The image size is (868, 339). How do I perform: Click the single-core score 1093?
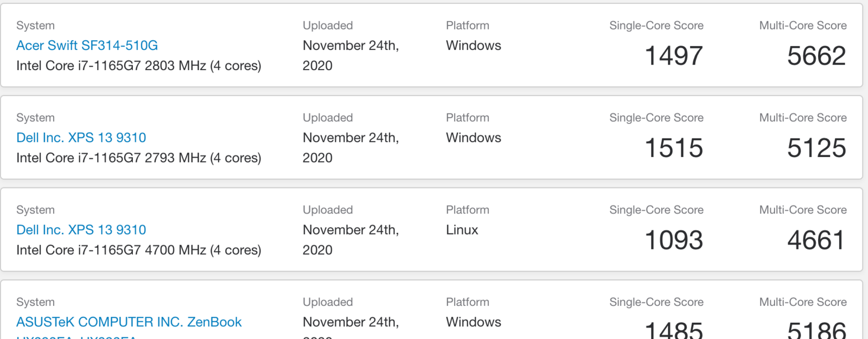click(x=674, y=241)
